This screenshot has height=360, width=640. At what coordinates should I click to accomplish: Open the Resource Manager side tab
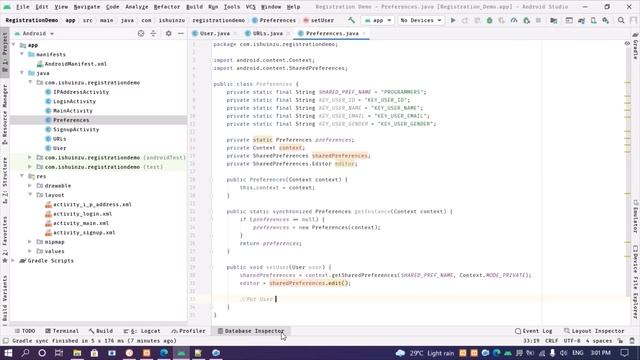[x=4, y=114]
